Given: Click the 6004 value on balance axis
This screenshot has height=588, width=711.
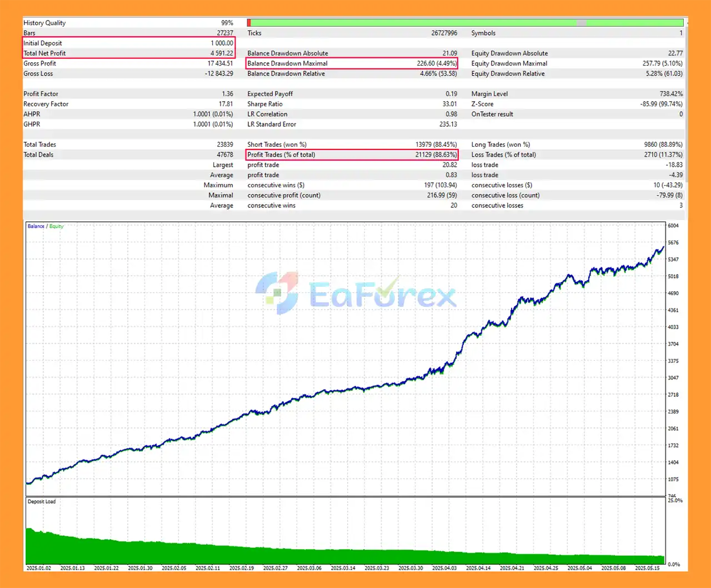Looking at the screenshot, I should point(673,226).
